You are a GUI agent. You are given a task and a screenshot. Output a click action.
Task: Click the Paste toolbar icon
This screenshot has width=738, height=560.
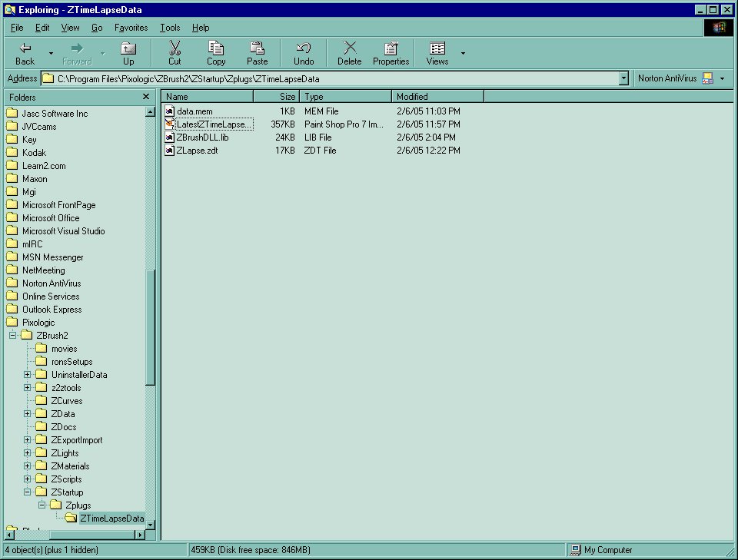258,48
